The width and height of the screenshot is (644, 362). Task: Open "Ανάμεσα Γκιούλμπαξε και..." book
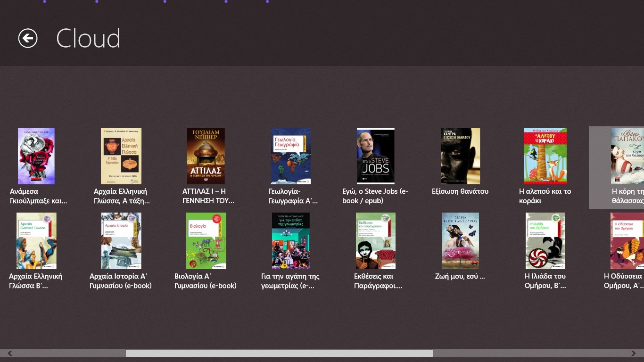(36, 156)
